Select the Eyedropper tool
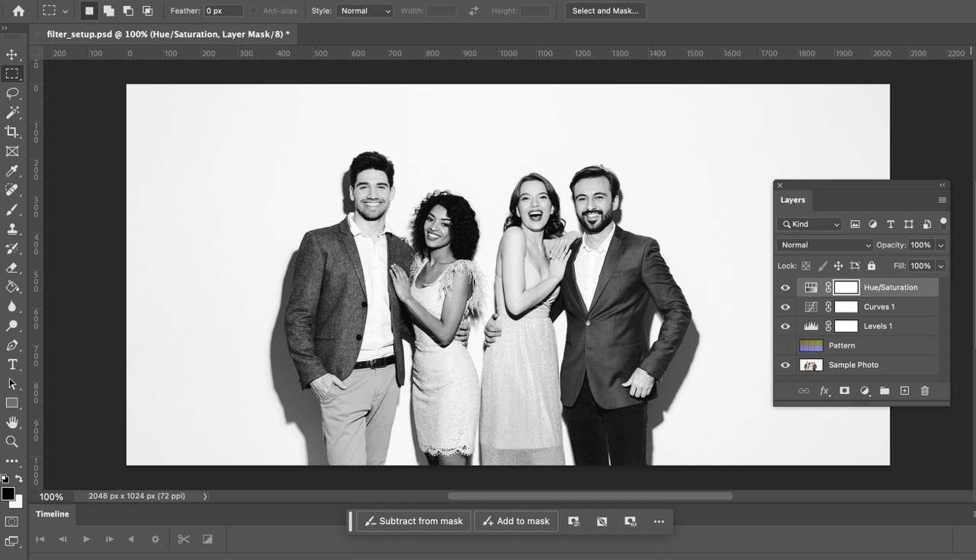The image size is (976, 560). (x=12, y=171)
